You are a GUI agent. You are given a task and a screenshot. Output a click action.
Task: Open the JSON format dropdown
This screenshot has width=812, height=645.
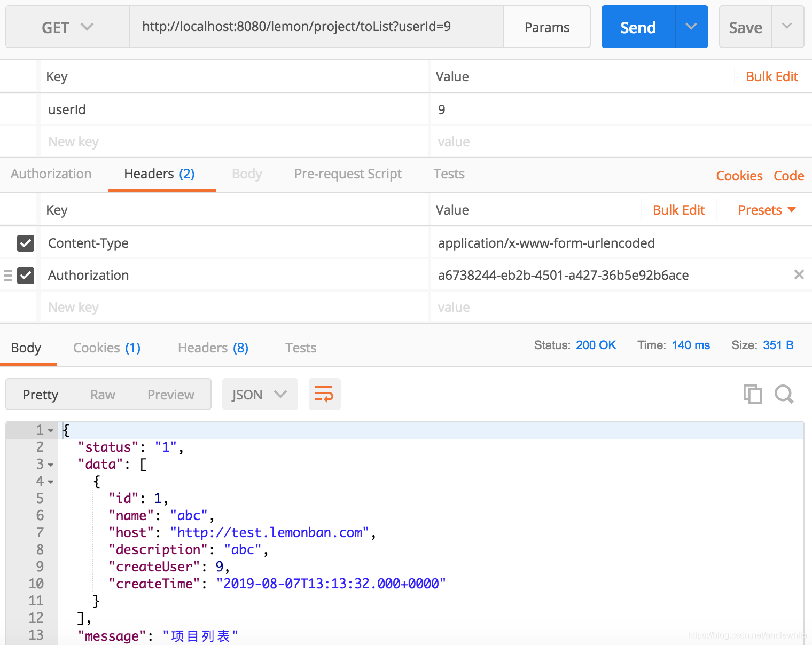(x=260, y=395)
